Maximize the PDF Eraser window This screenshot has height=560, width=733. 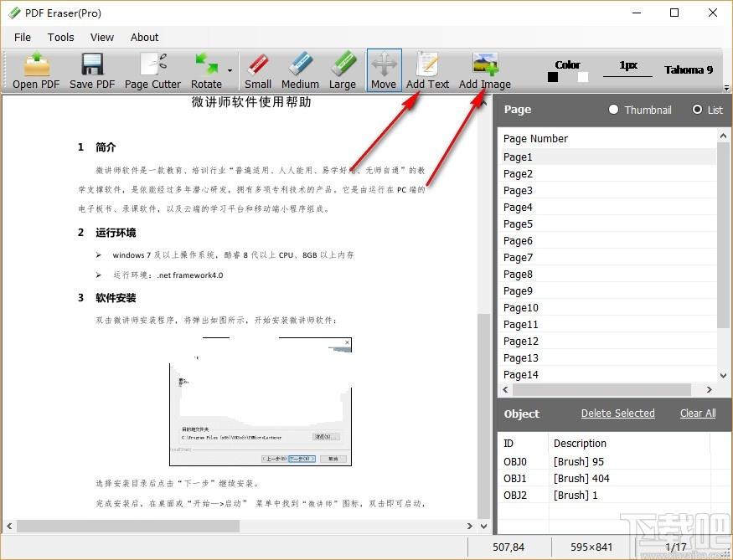point(674,13)
